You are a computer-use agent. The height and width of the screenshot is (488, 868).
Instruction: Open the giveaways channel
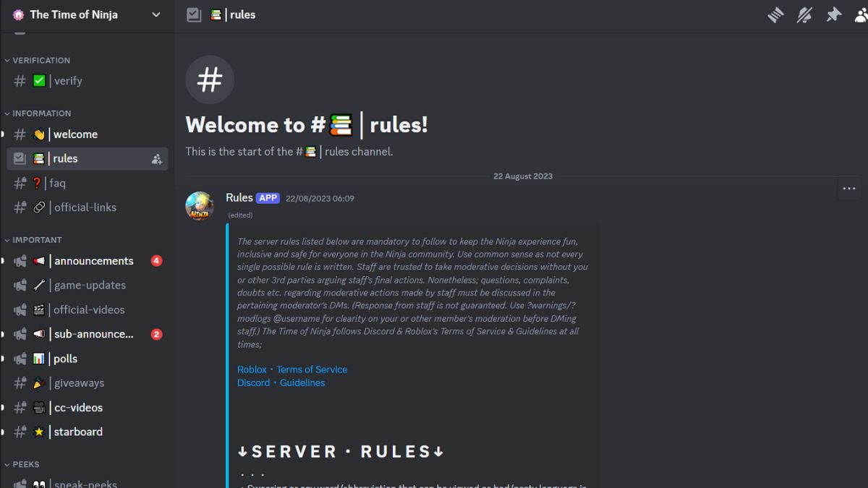(79, 382)
